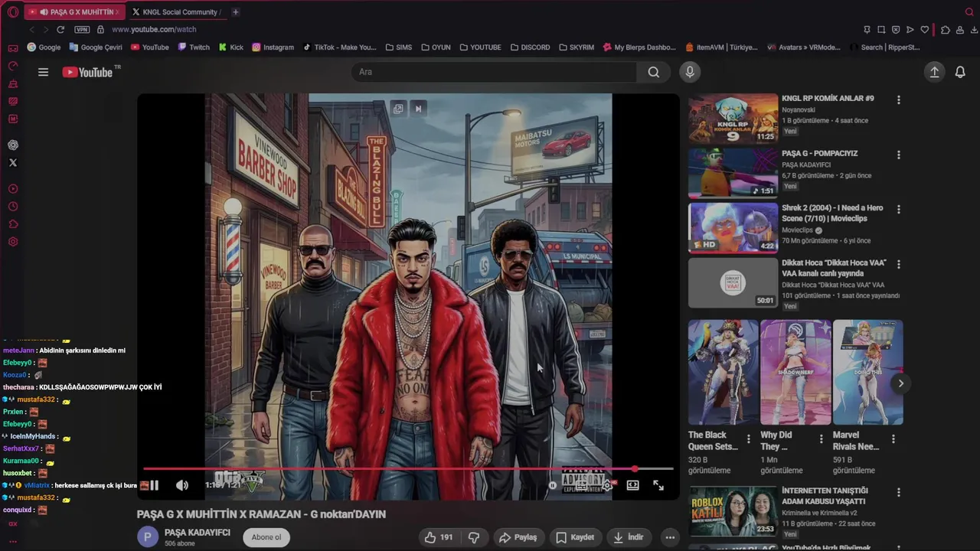
Task: Open ChatGPT icon in Opera sidebar
Action: pos(13,145)
